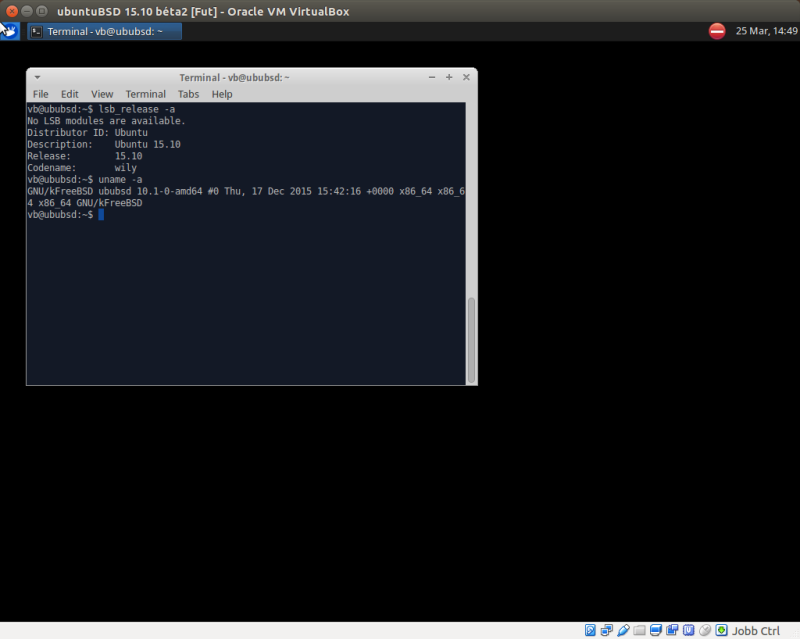The height and width of the screenshot is (639, 800).
Task: Minimize the VirtualBox VM window
Action: [x=27, y=11]
